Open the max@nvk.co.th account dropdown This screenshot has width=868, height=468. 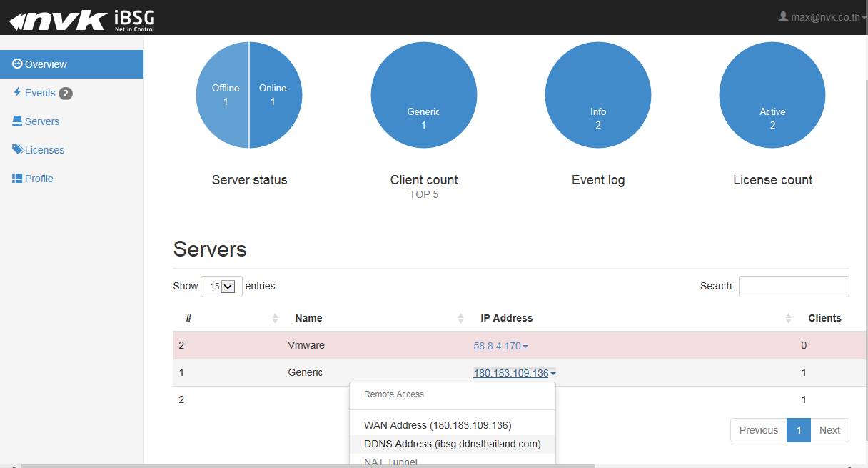click(822, 17)
